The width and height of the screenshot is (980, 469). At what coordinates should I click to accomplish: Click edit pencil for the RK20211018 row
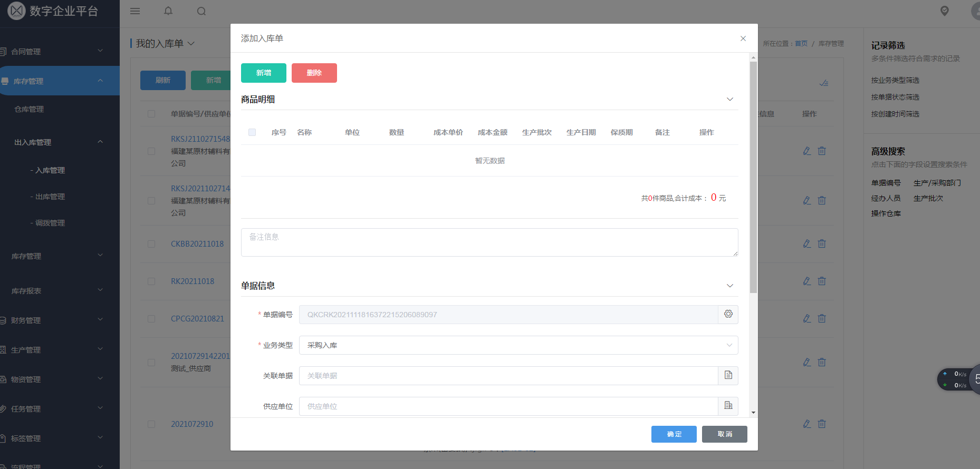click(806, 281)
